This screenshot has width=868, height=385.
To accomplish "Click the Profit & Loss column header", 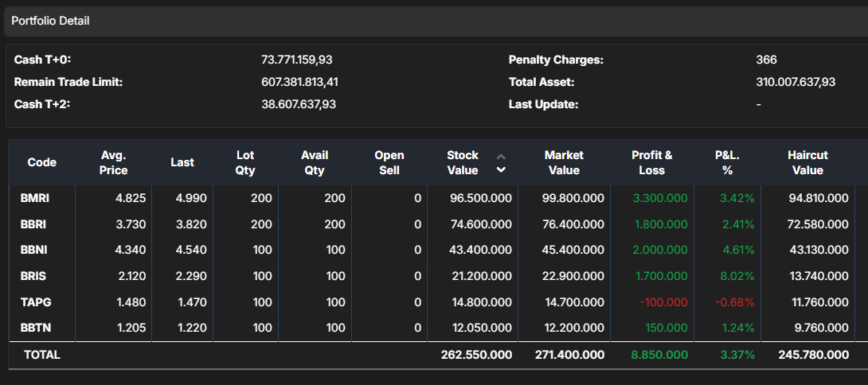I will click(651, 162).
